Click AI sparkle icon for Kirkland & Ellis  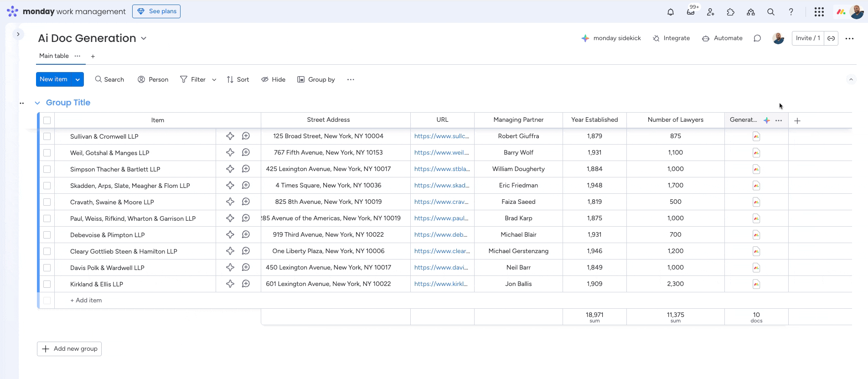(230, 284)
